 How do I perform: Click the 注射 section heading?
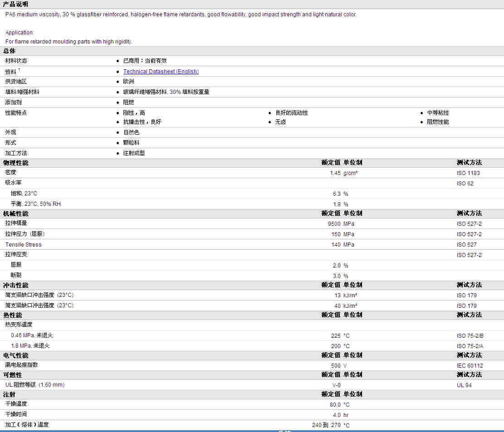coord(10,394)
